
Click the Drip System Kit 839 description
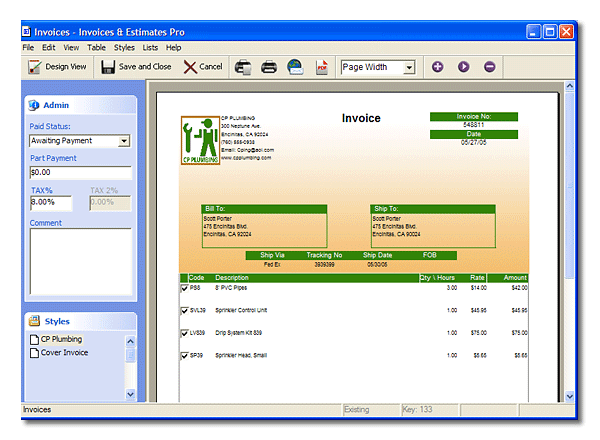point(238,333)
